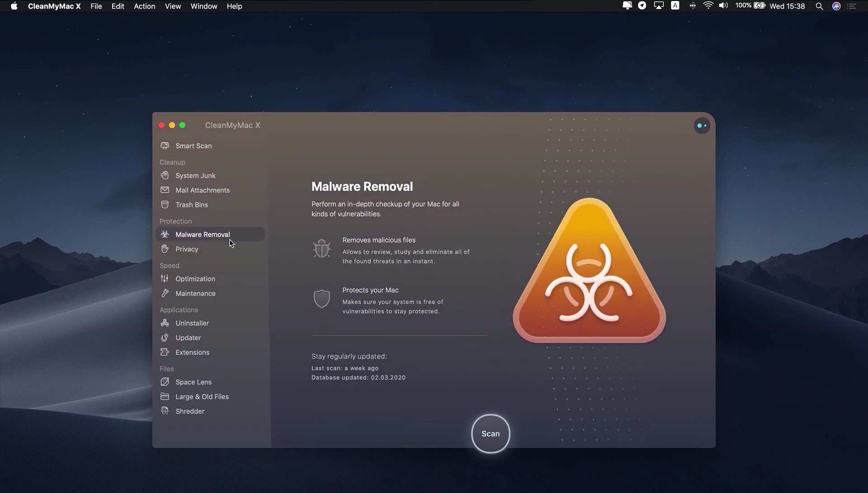Select Uninstaller under Applications
The width and height of the screenshot is (868, 493).
(211, 323)
